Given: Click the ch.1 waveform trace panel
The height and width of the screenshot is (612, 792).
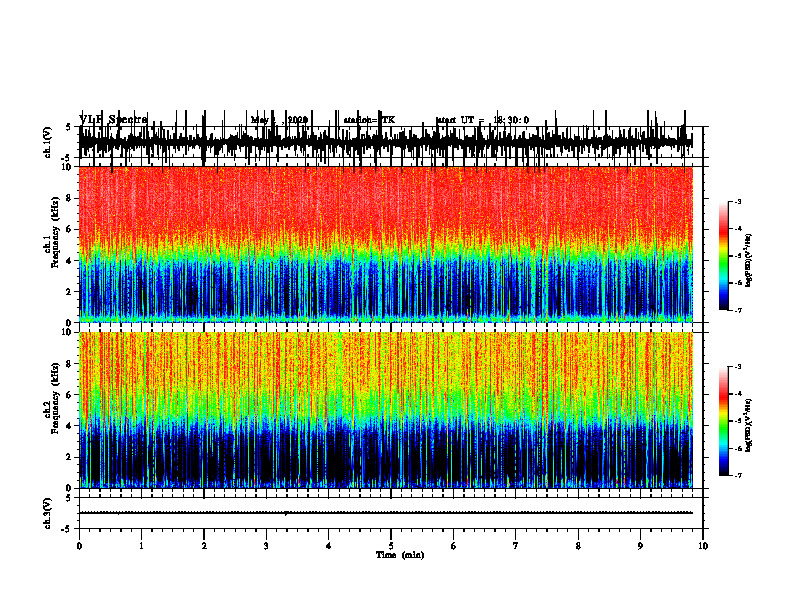Looking at the screenshot, I should point(386,142).
